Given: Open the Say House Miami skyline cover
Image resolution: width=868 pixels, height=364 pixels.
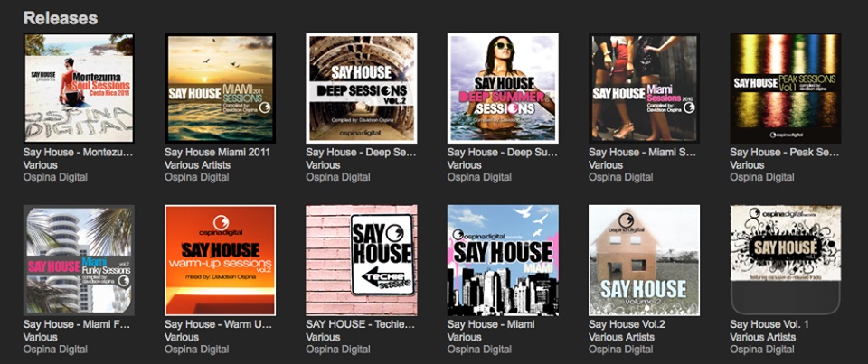Looking at the screenshot, I should (x=503, y=260).
